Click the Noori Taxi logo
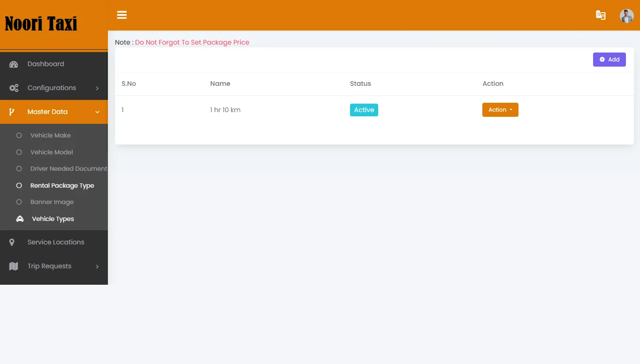The image size is (640, 364). [41, 23]
